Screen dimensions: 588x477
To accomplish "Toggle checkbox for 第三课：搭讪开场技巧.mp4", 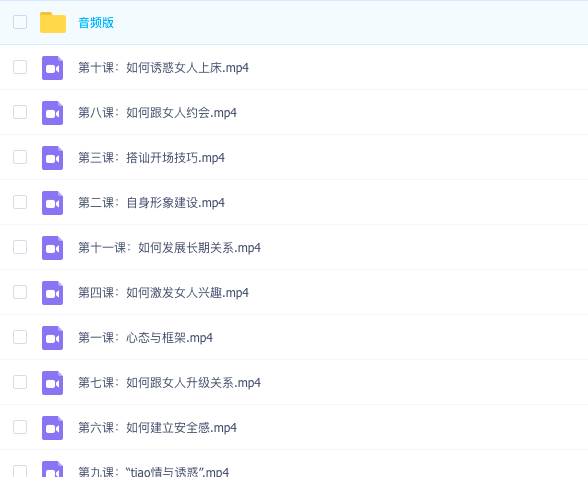I will point(20,157).
